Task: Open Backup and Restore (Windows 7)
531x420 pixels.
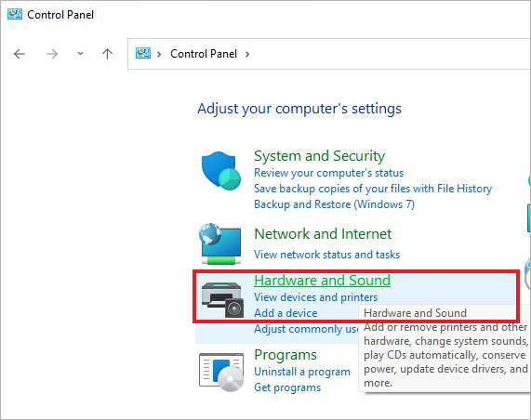Action: coord(334,204)
